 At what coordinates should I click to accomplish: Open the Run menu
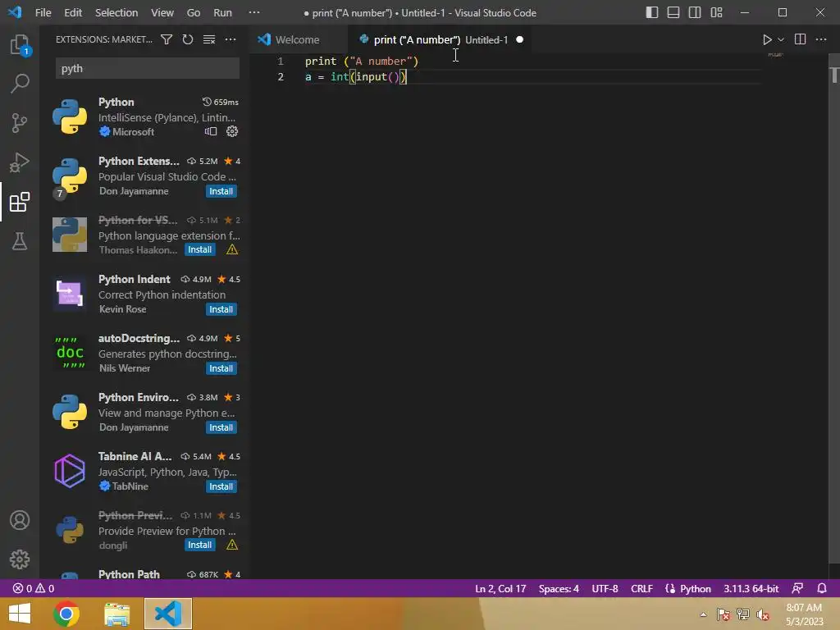click(x=223, y=12)
